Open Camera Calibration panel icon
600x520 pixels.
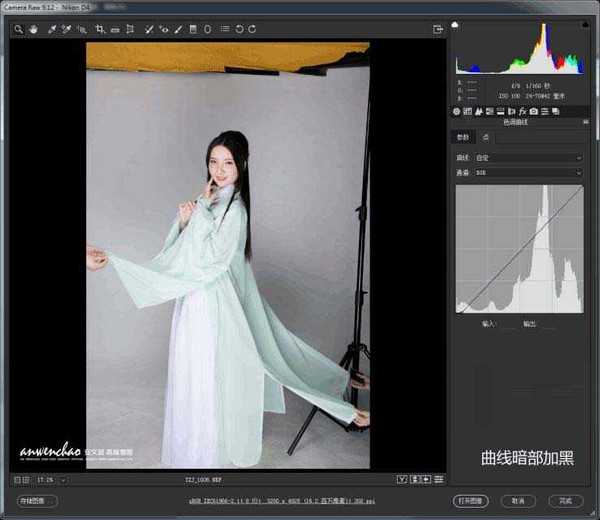pos(534,111)
